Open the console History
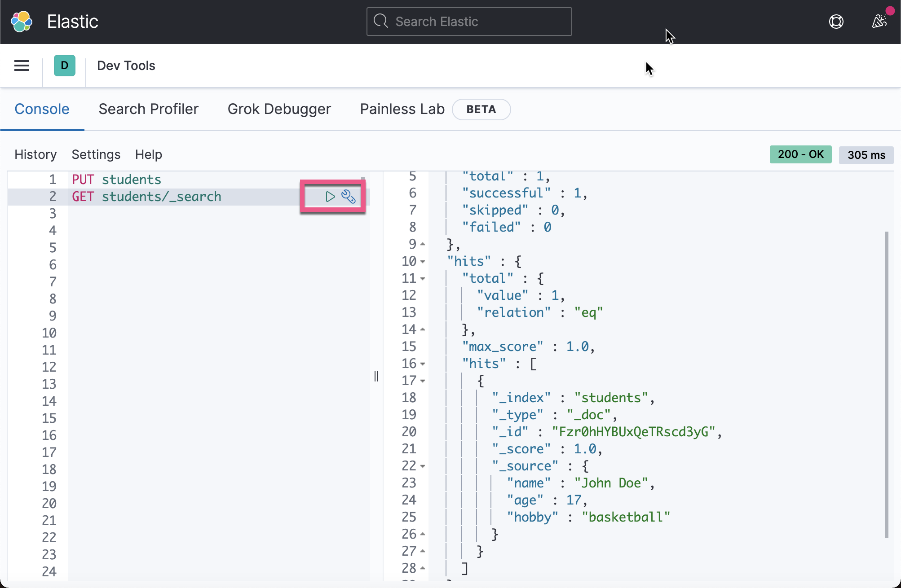The height and width of the screenshot is (588, 901). click(35, 154)
